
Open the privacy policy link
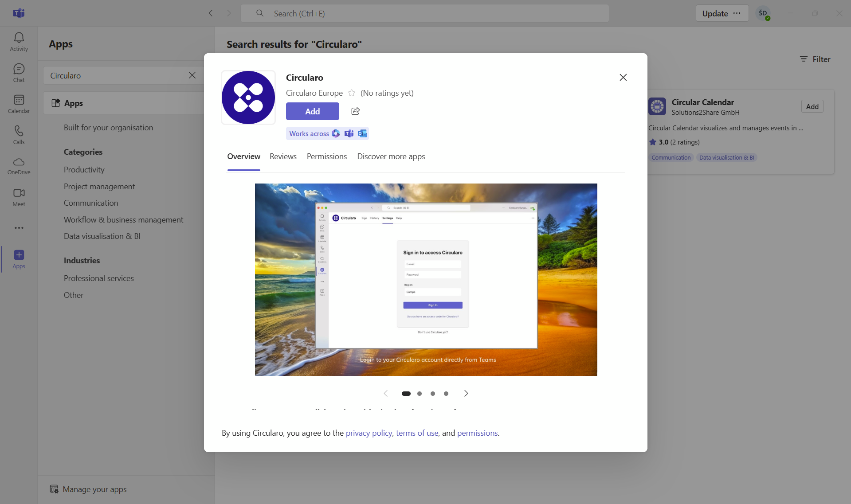(369, 433)
